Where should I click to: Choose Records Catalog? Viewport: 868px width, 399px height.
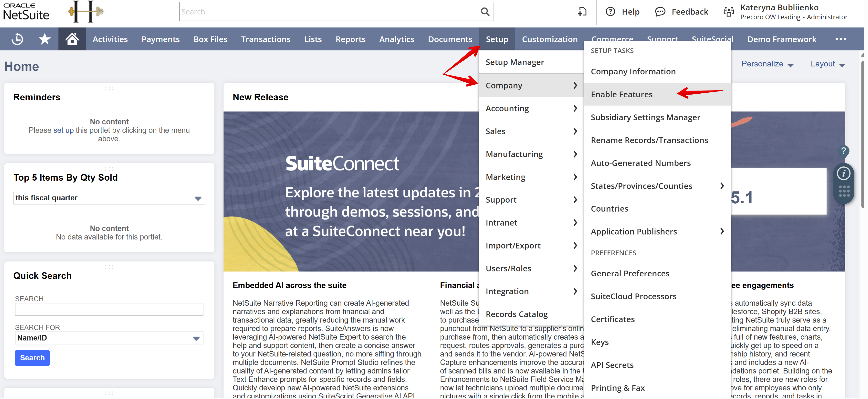click(531, 314)
